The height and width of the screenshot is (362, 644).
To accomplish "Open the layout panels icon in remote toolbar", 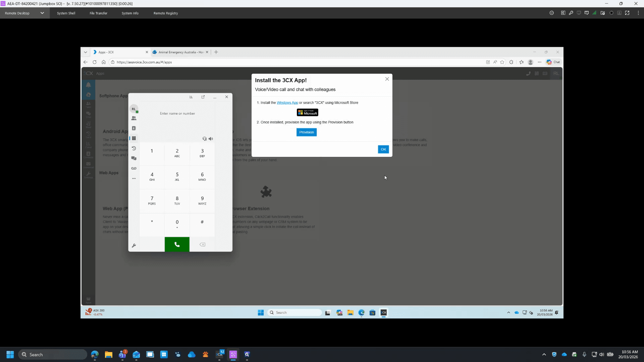I will click(563, 13).
